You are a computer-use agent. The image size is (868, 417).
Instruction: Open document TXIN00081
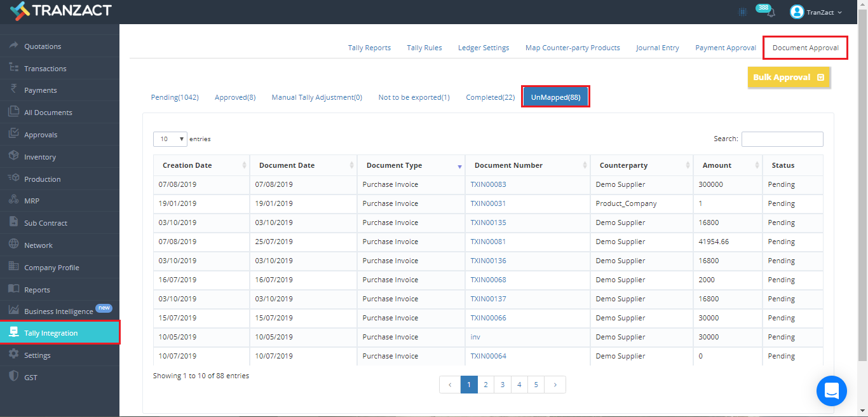[488, 242]
